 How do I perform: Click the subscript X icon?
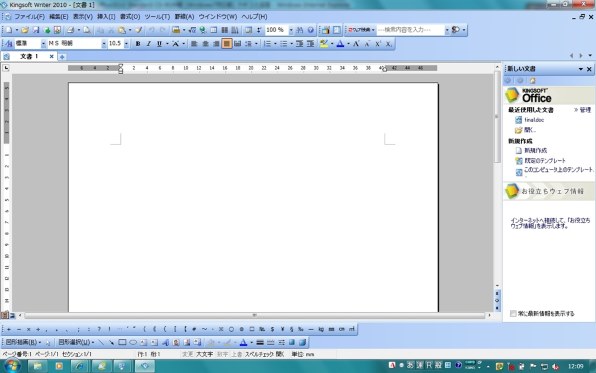[388, 44]
